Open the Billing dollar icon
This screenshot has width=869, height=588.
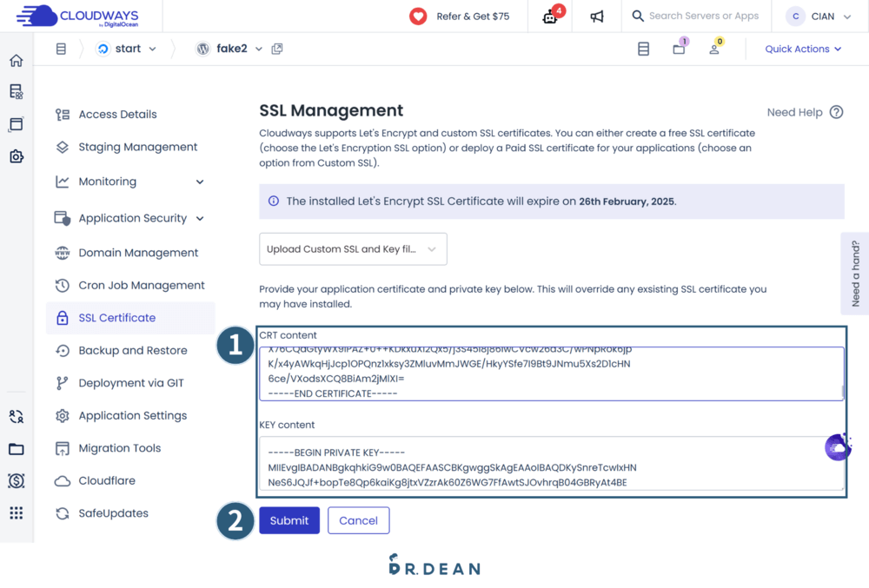point(16,480)
